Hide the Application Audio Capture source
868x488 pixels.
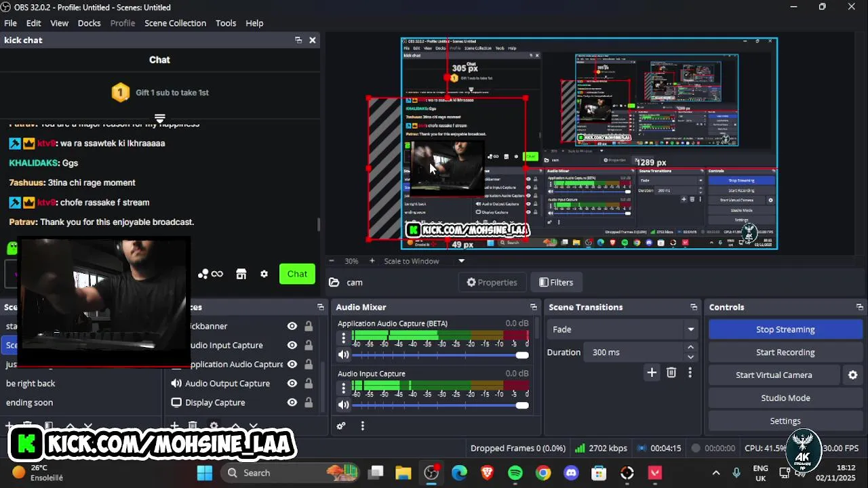pyautogui.click(x=292, y=364)
